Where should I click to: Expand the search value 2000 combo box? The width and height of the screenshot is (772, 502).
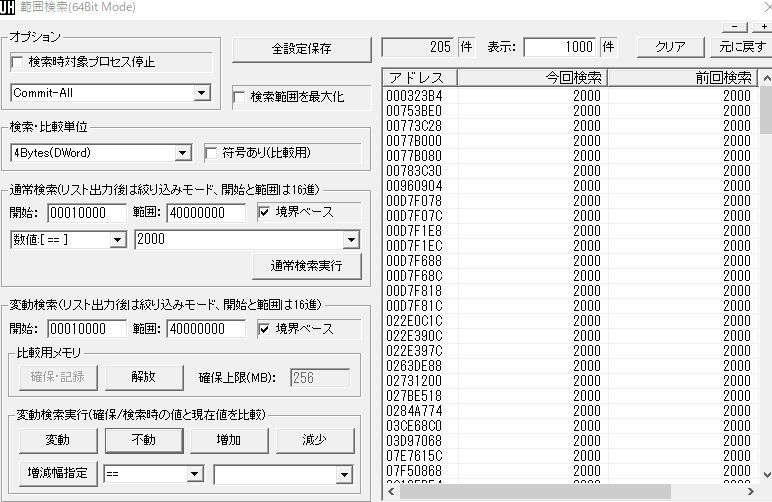coord(351,240)
